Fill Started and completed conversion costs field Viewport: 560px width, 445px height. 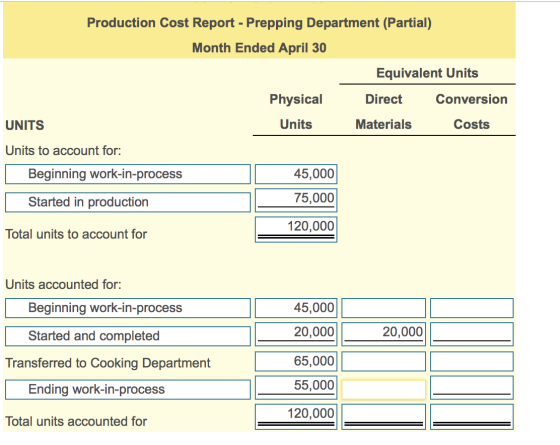[472, 334]
